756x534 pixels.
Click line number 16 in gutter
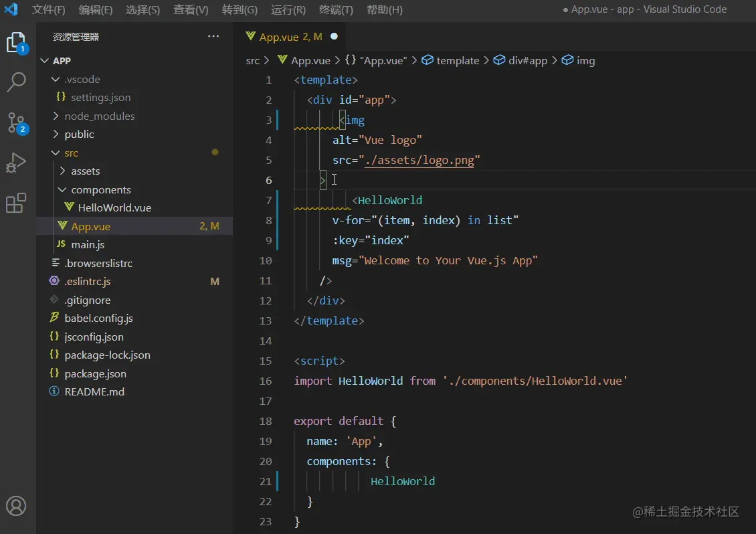coord(265,381)
